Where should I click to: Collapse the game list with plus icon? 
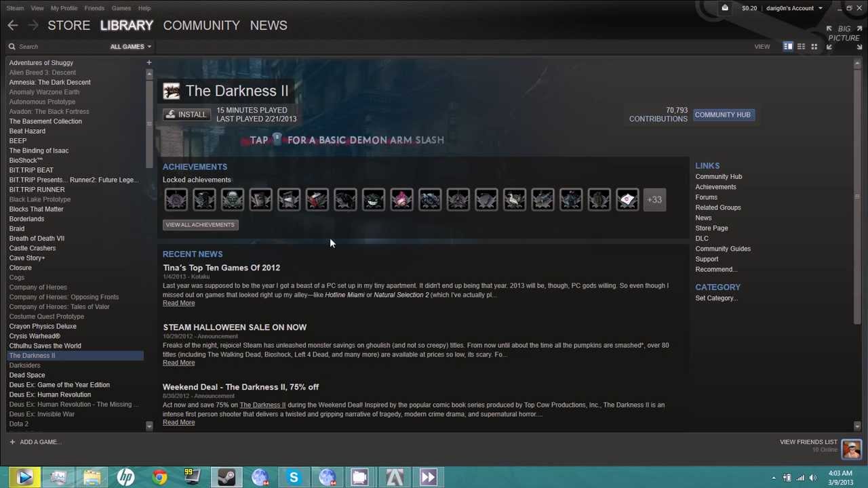coord(149,62)
